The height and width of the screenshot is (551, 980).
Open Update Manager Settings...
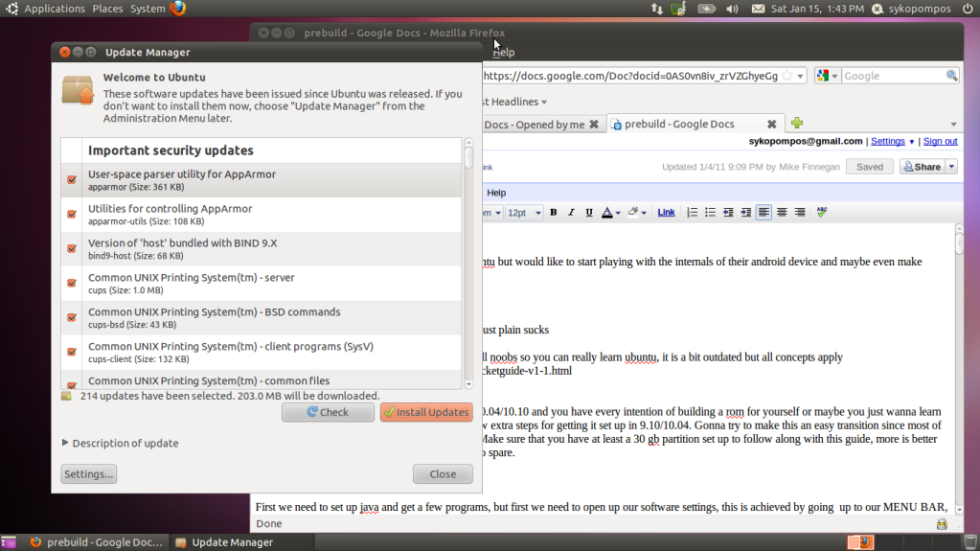point(89,474)
